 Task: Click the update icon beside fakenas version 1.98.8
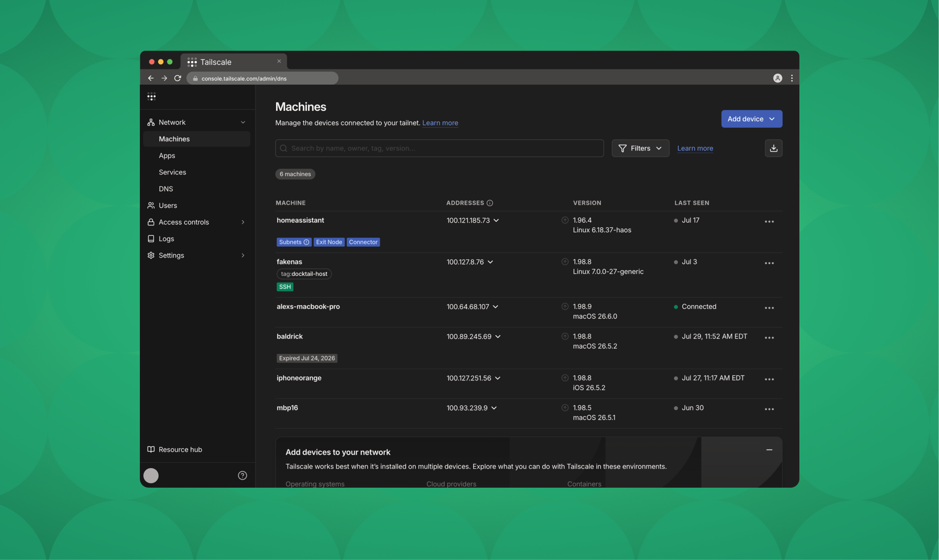pos(565,262)
